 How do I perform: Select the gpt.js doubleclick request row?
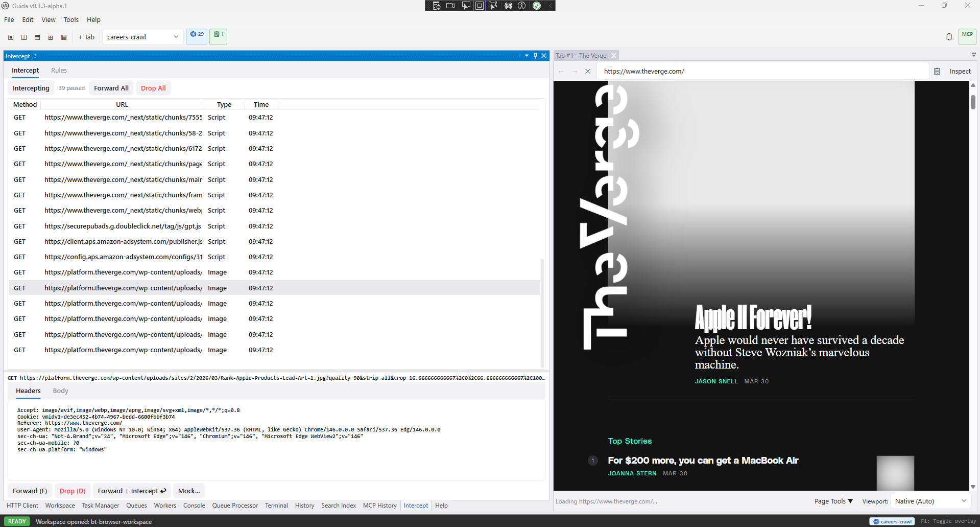click(x=274, y=226)
